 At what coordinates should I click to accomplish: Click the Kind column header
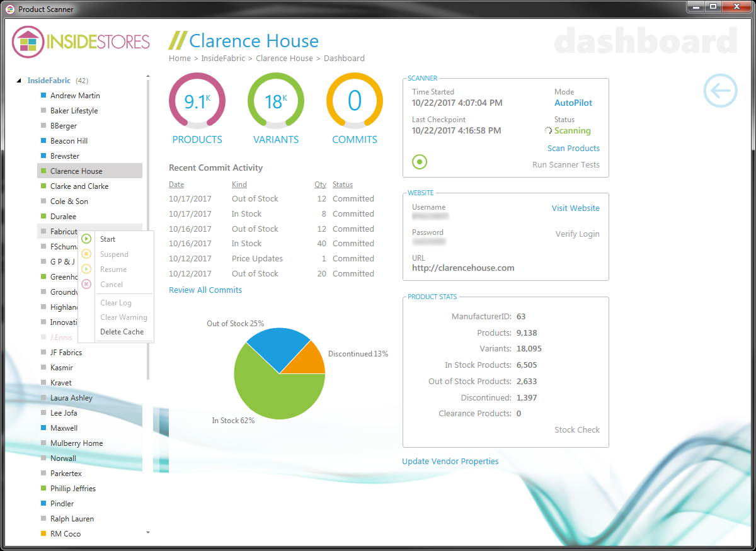[239, 185]
